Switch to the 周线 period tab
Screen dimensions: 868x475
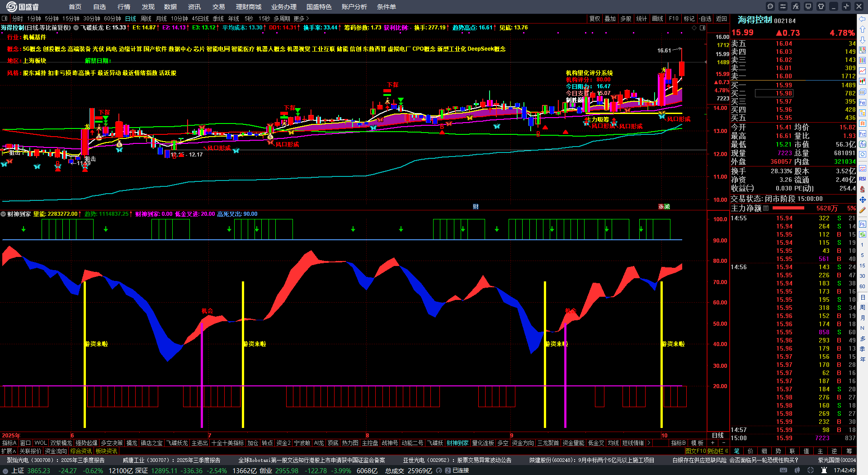(146, 19)
